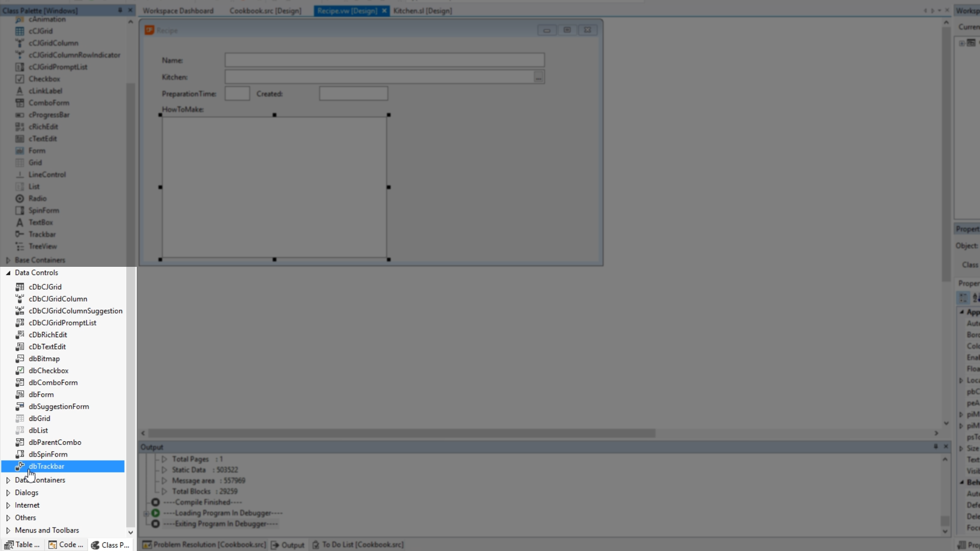Click the dbBitmap control icon

[20, 359]
